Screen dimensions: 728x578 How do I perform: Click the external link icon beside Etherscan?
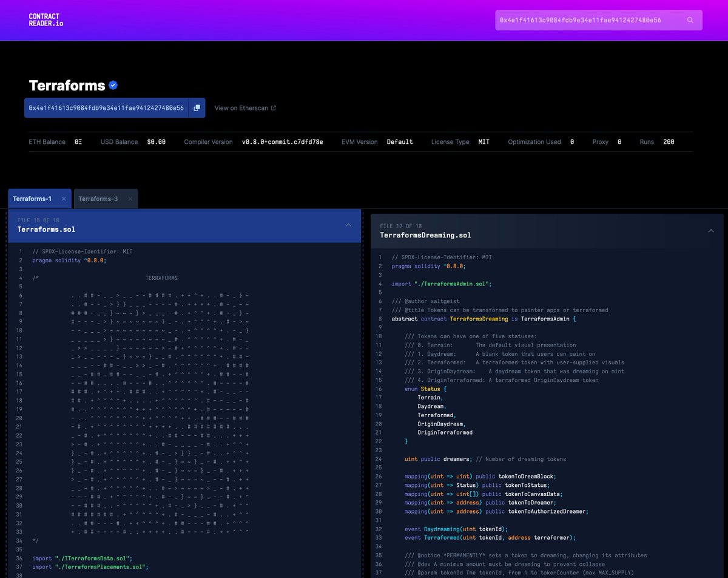point(274,108)
